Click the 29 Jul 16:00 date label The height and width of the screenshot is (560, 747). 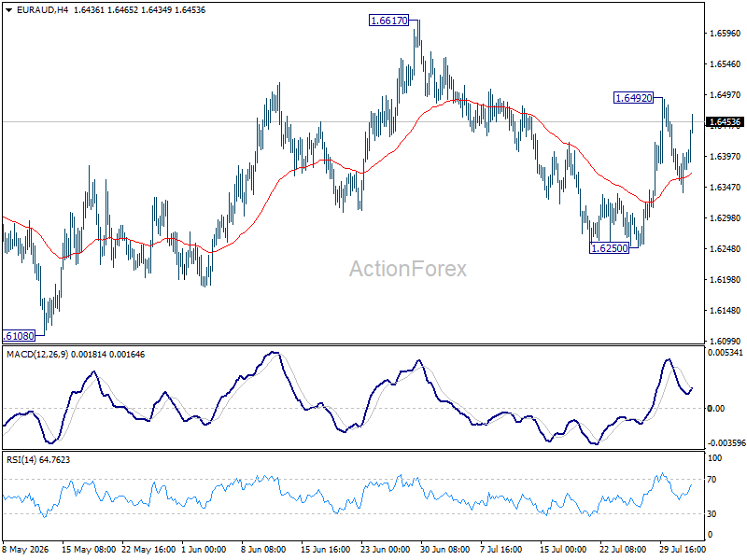pyautogui.click(x=683, y=550)
